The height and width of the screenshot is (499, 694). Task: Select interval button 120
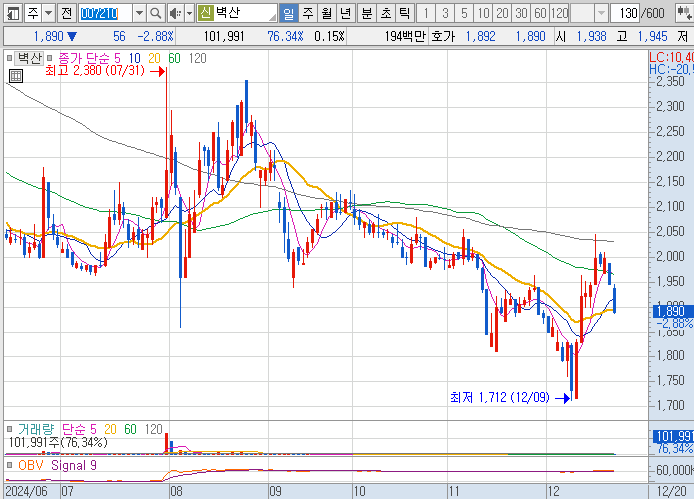pyautogui.click(x=559, y=14)
